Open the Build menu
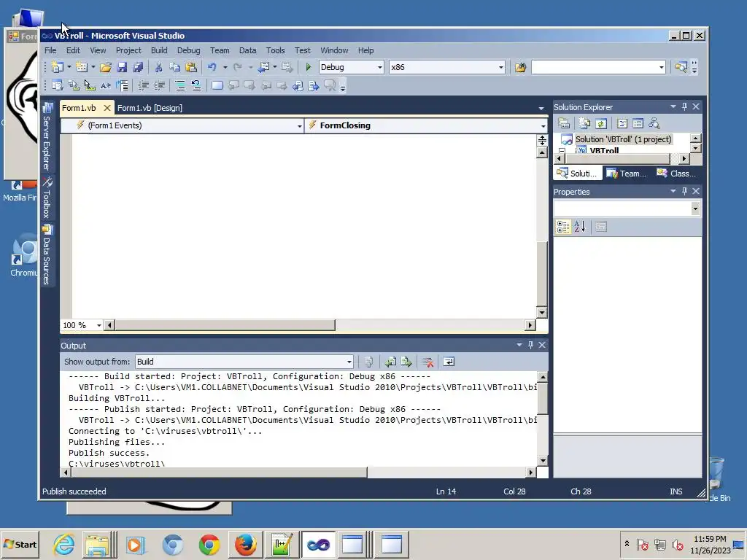 [159, 50]
